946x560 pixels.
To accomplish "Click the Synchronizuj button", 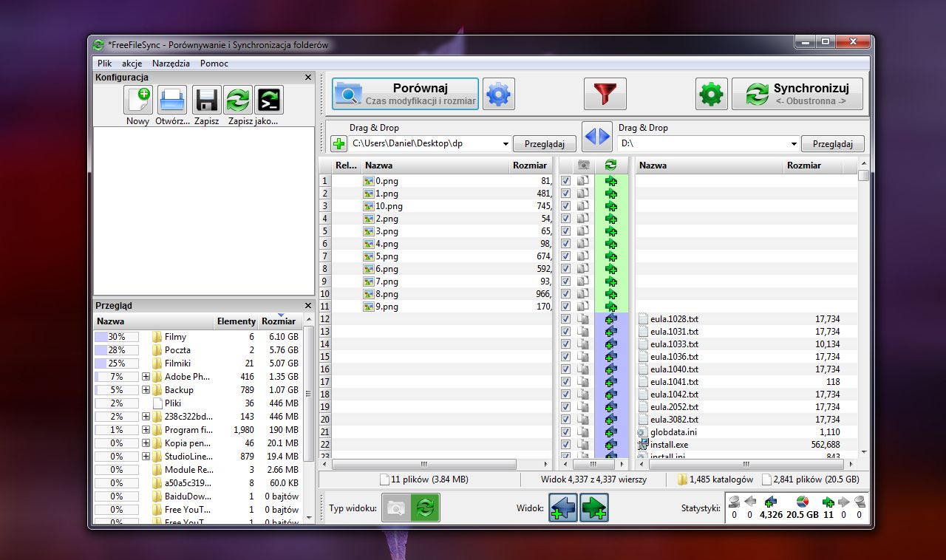I will pyautogui.click(x=797, y=95).
